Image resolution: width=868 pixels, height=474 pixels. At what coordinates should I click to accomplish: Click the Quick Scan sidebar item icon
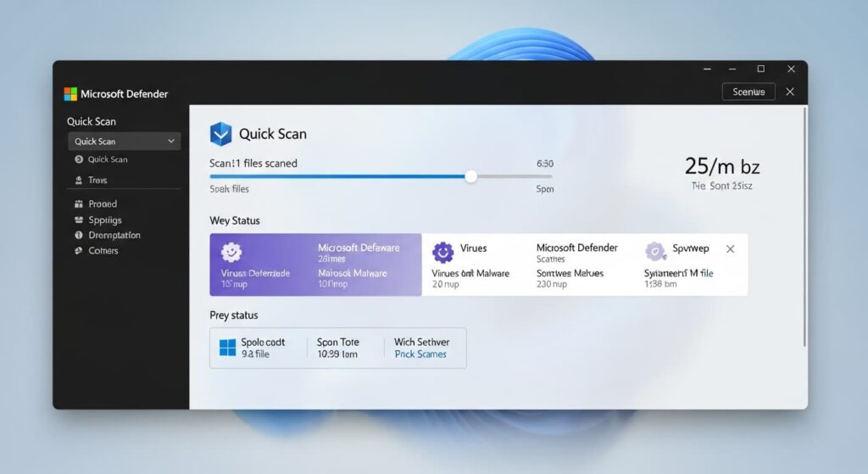tap(79, 159)
